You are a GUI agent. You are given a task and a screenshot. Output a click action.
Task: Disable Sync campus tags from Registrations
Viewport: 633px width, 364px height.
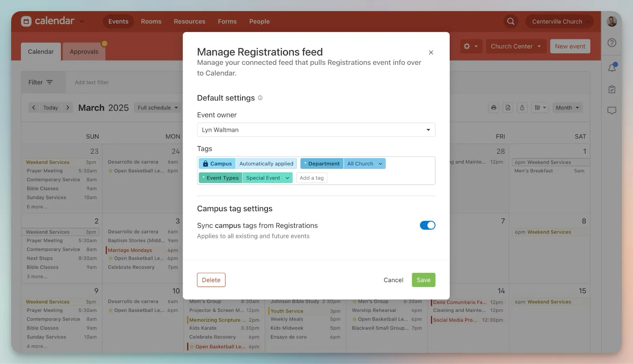(427, 225)
